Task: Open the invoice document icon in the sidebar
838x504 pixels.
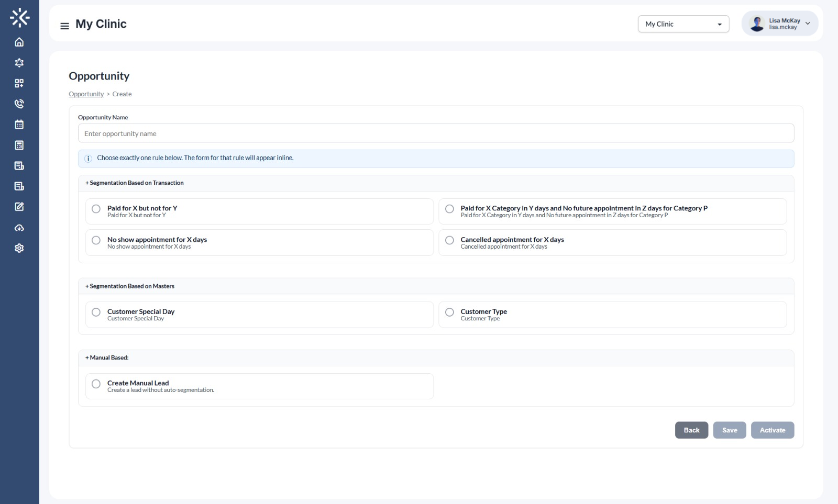Action: click(19, 165)
